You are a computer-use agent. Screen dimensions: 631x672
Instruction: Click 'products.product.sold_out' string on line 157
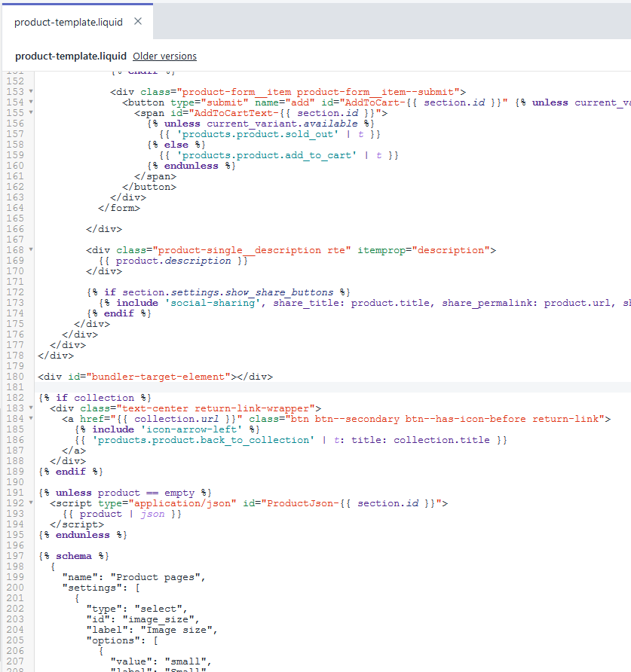[258, 134]
